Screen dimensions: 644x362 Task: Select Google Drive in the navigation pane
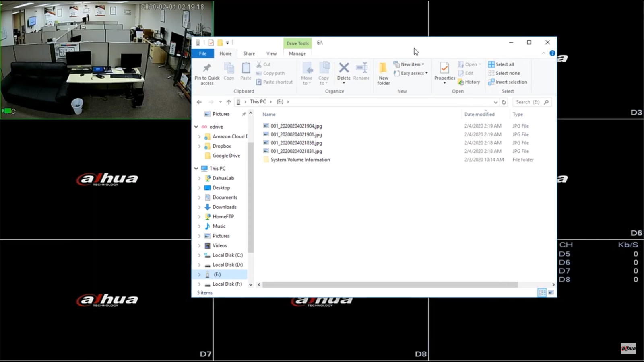click(226, 156)
